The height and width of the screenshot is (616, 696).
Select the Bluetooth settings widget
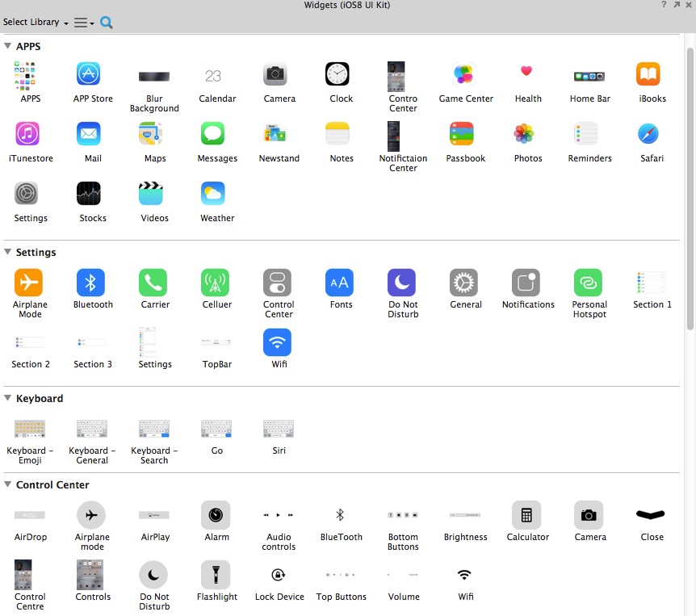click(90, 283)
